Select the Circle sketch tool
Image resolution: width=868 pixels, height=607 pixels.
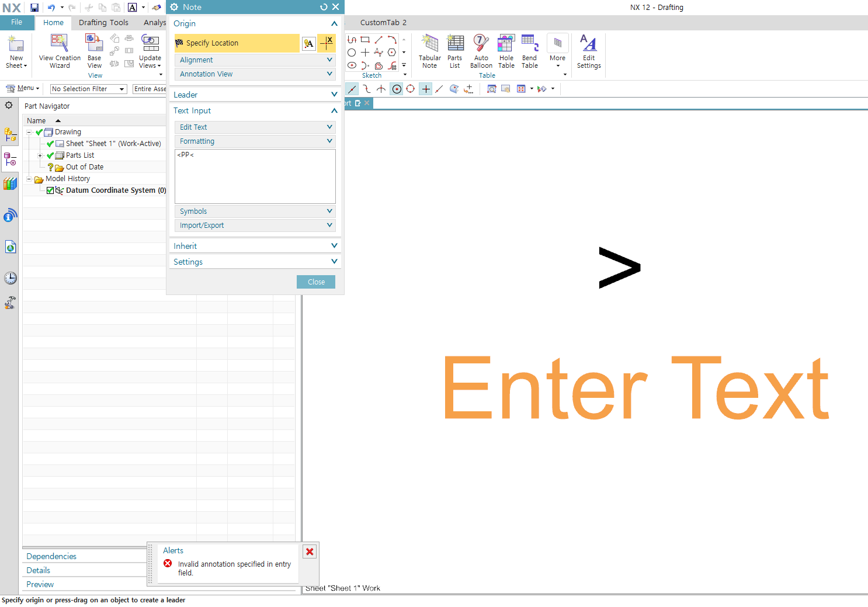[x=352, y=52]
